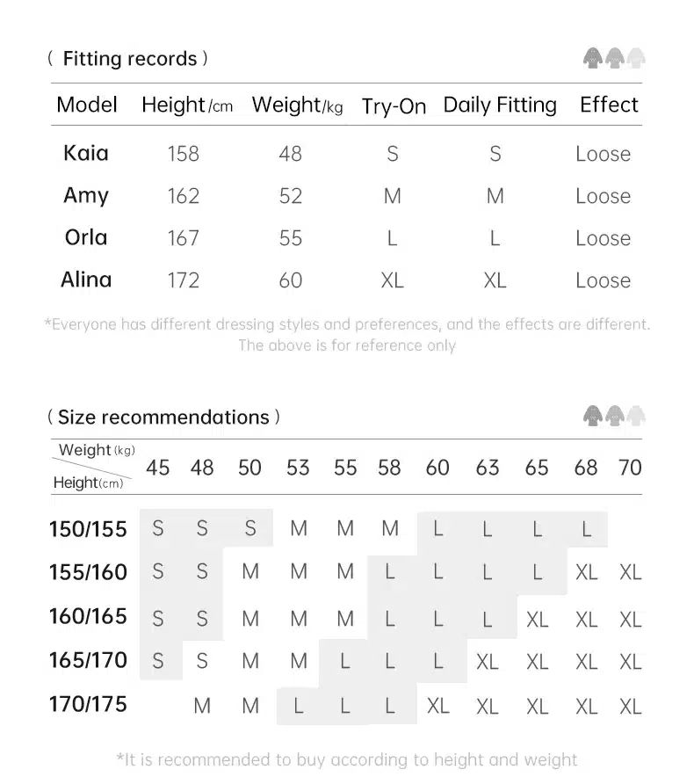Click the M cell for 150/155 at 53 kg
This screenshot has width=694, height=784.
tap(299, 528)
